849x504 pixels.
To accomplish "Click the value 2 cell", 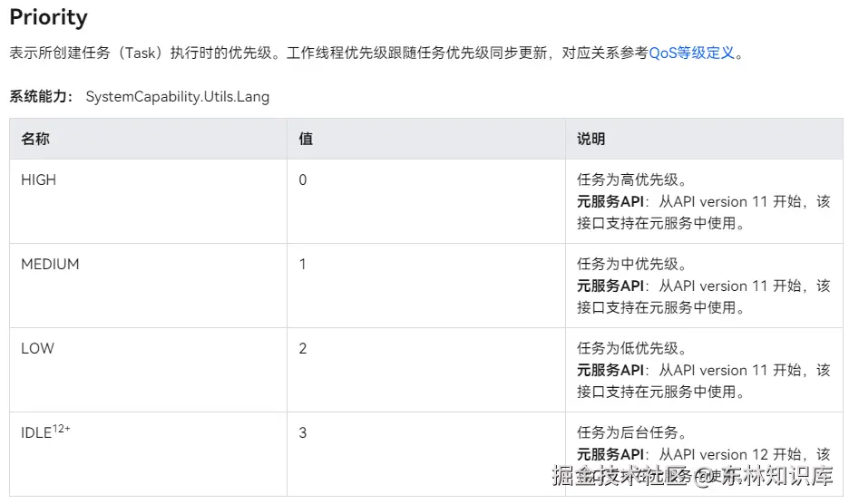I will point(303,348).
